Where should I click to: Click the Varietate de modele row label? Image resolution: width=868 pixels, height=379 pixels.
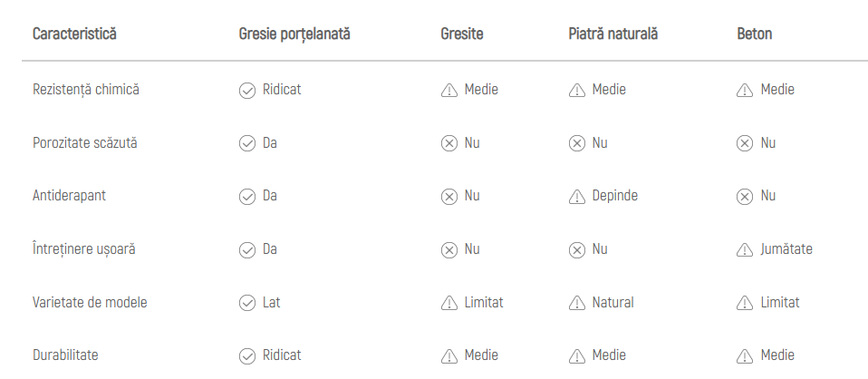[x=90, y=303]
